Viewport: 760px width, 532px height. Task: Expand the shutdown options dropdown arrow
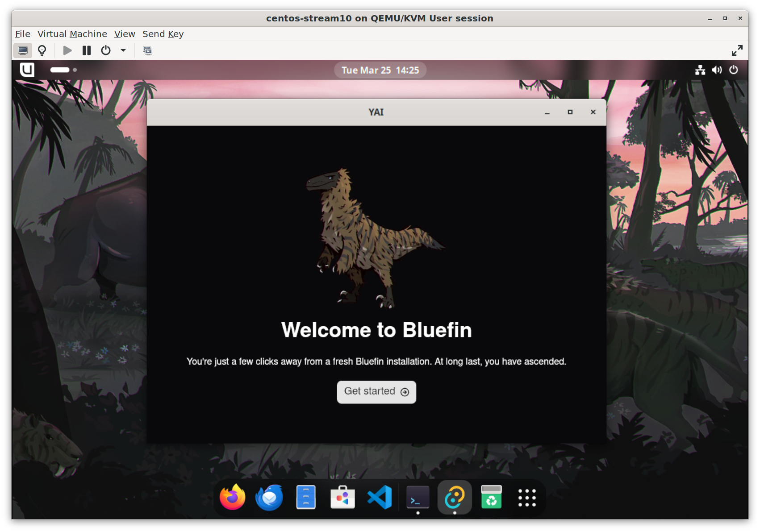pyautogui.click(x=123, y=50)
